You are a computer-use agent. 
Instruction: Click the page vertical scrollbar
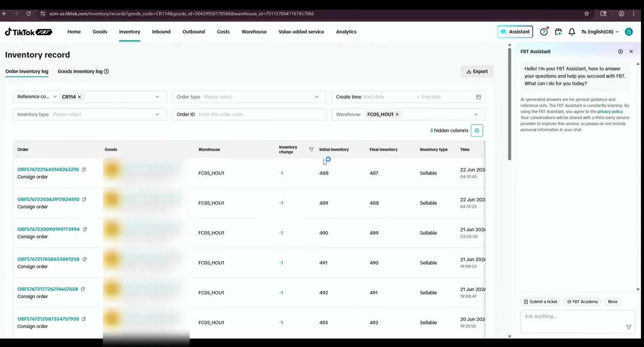click(x=509, y=104)
